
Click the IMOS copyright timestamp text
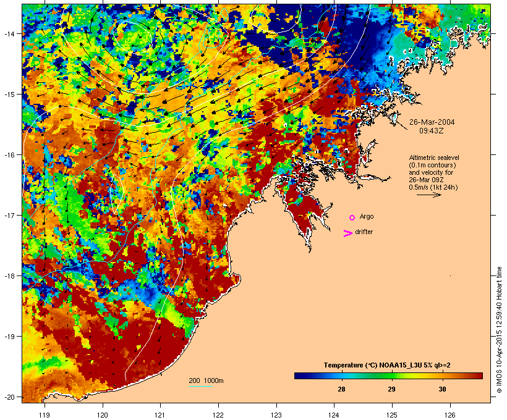click(499, 330)
